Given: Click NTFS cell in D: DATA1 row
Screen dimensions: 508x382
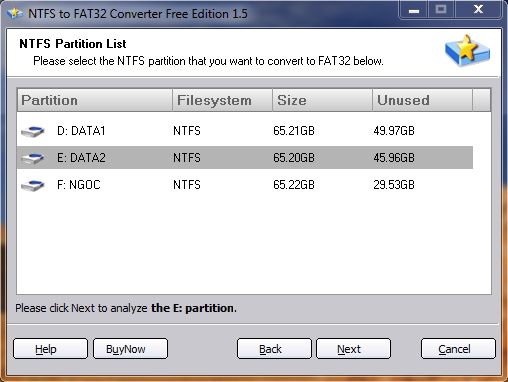Looking at the screenshot, I should (x=187, y=131).
